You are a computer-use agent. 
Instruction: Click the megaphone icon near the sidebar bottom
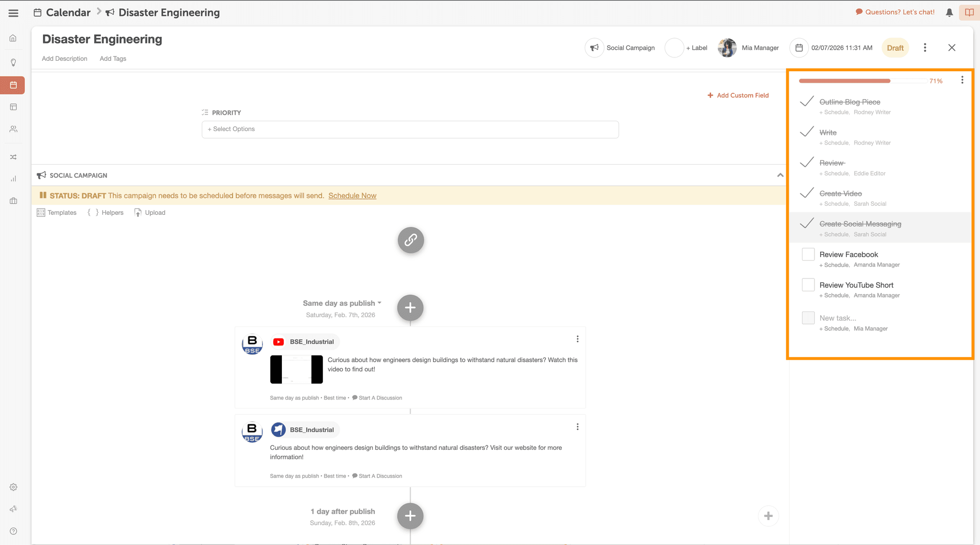click(x=13, y=509)
